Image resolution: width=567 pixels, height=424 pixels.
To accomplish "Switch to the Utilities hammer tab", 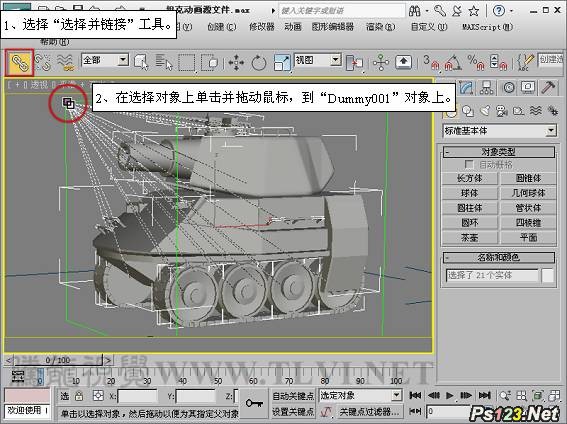I will click(549, 88).
